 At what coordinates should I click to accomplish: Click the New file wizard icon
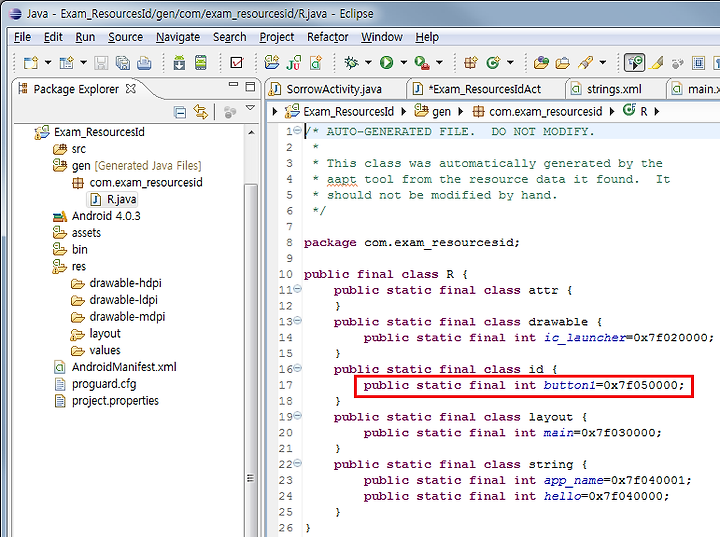30,62
